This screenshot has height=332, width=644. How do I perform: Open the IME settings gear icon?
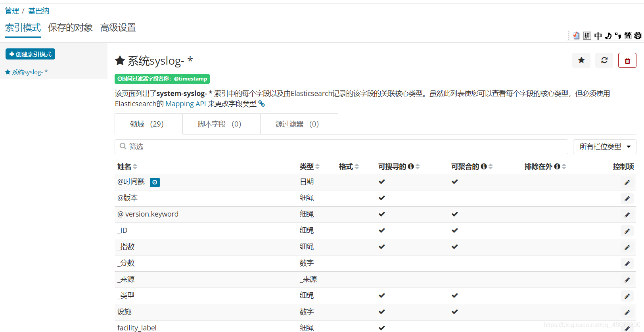(638, 36)
